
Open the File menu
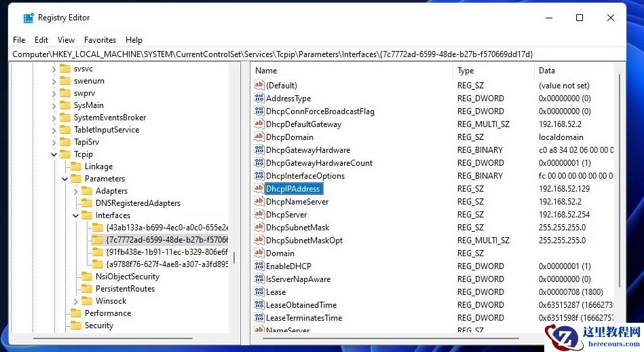click(19, 40)
